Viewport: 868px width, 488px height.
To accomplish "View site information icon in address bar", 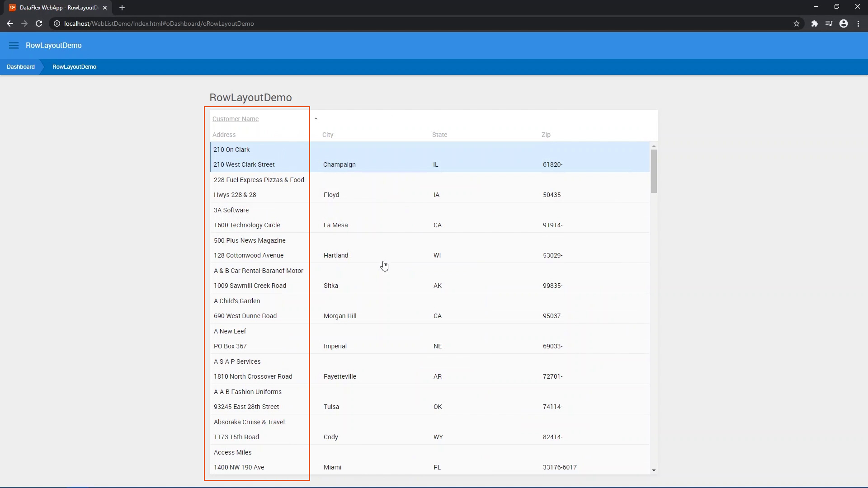I will coord(57,23).
